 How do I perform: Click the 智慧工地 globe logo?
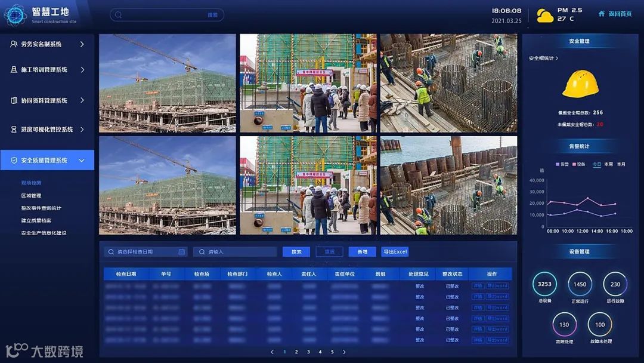point(15,14)
